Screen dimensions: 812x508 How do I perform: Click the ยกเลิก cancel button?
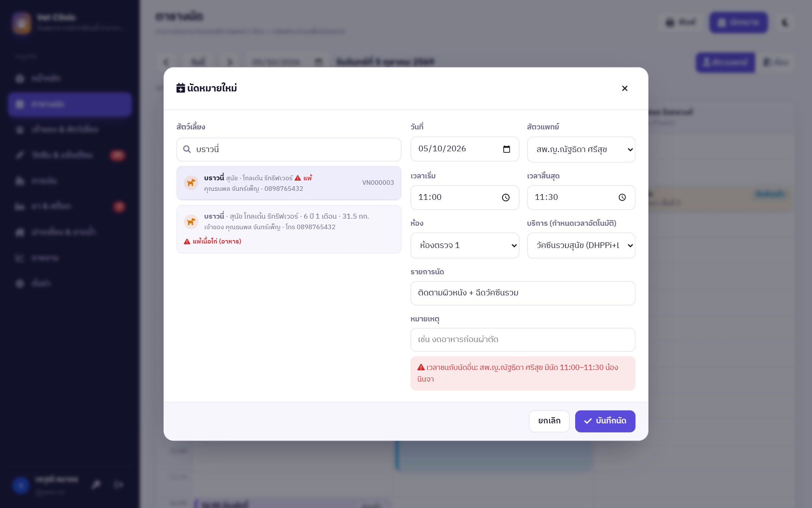[x=549, y=421]
